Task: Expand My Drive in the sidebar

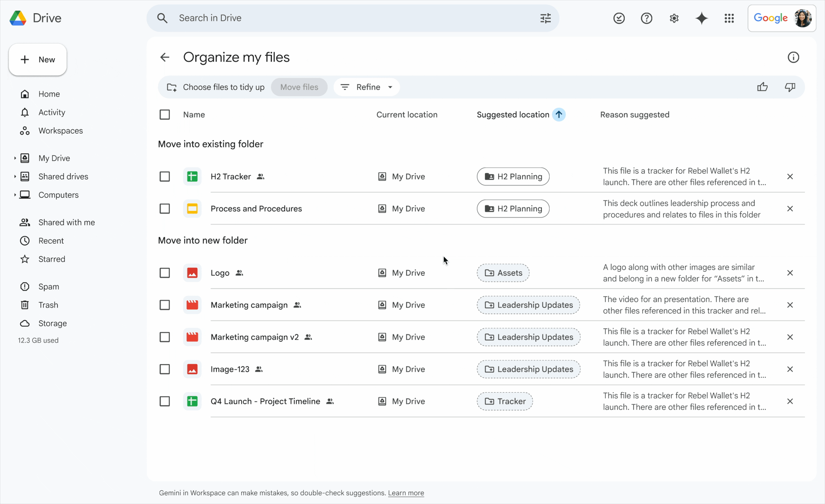Action: tap(15, 158)
